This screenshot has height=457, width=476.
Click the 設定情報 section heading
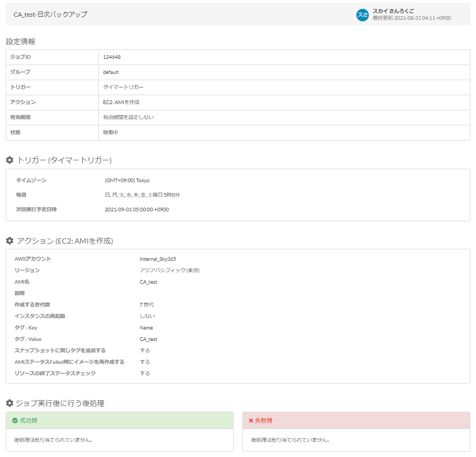click(x=21, y=42)
